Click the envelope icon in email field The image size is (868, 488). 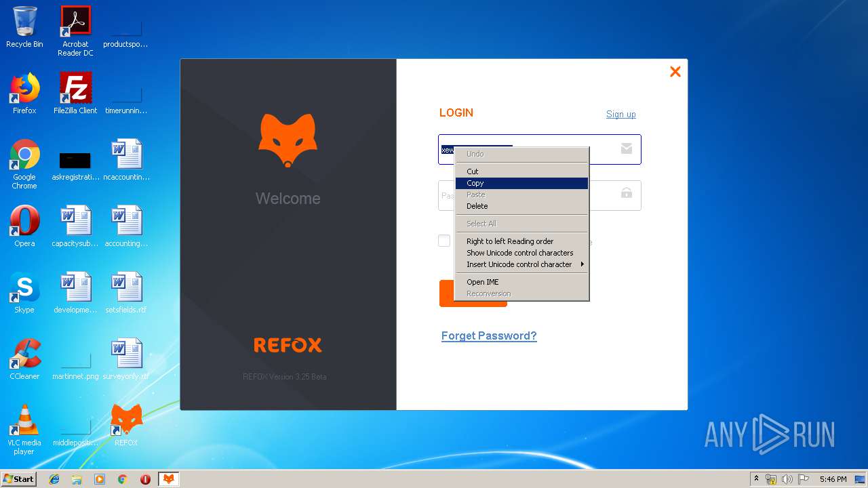(627, 149)
